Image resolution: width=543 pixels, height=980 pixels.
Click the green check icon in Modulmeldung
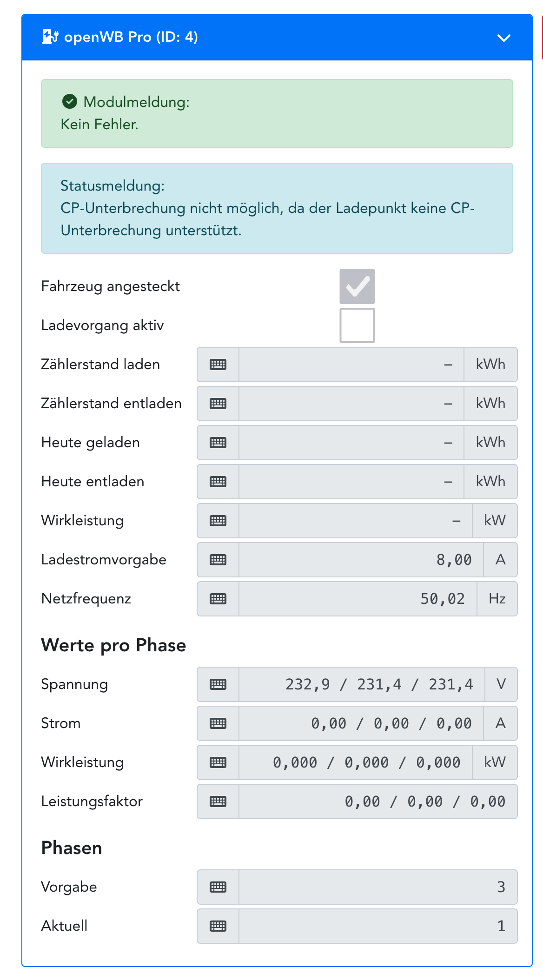(70, 101)
